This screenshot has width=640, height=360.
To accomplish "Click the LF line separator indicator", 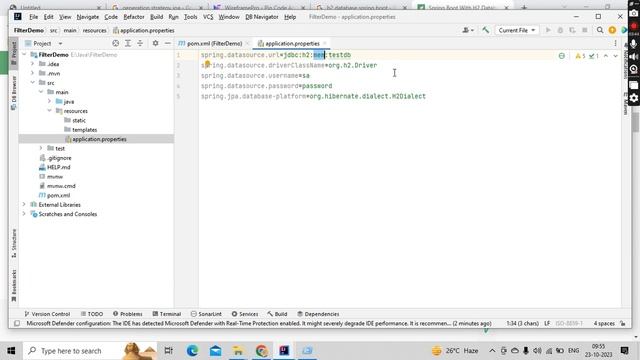I will click(x=547, y=323).
